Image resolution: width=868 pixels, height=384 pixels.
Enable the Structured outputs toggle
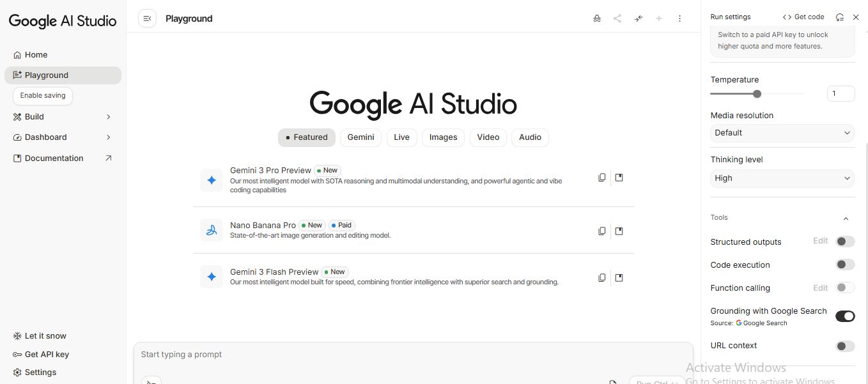click(x=845, y=242)
